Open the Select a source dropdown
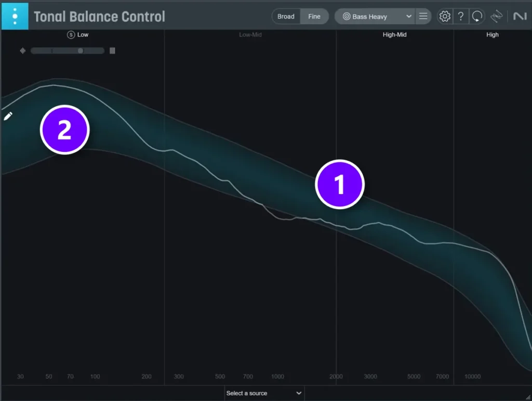This screenshot has width=532, height=401. (264, 393)
